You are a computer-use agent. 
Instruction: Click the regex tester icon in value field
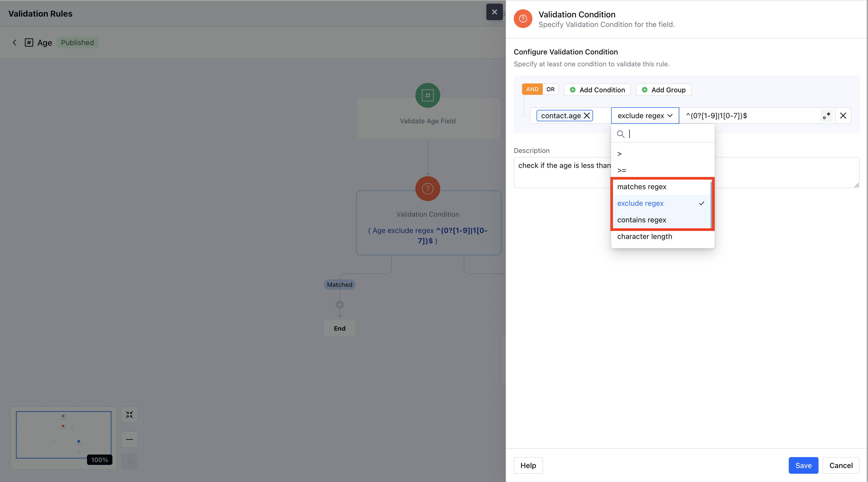(826, 116)
